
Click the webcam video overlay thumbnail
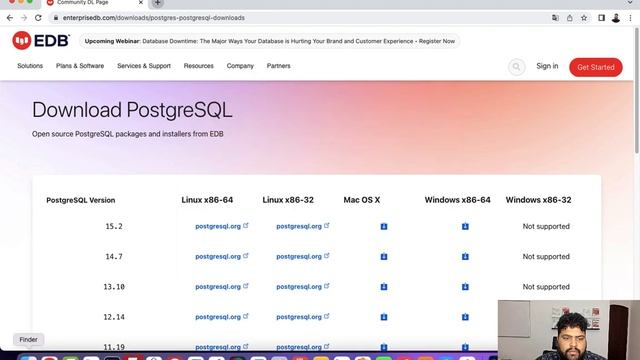click(569, 330)
